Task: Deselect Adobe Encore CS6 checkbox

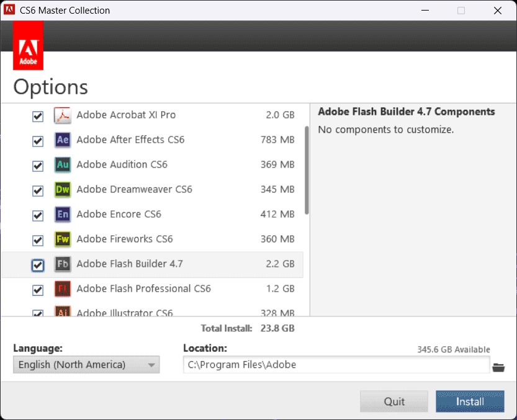Action: point(38,216)
